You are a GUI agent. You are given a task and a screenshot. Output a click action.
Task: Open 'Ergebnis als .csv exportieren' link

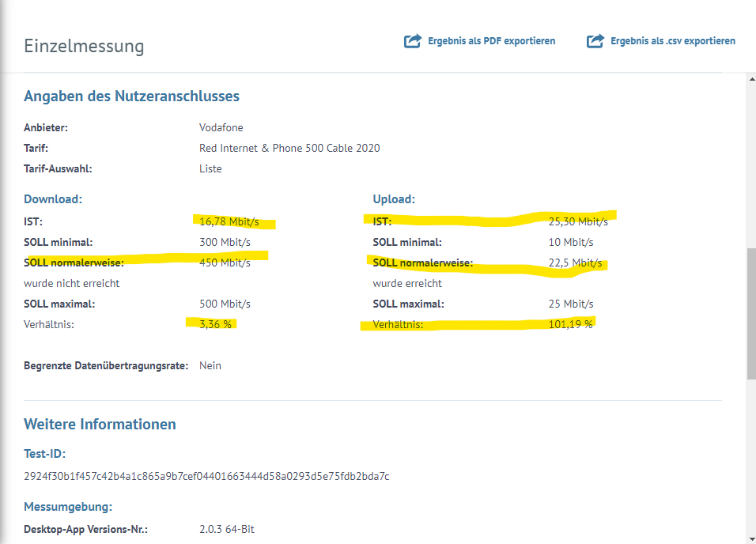[x=673, y=41]
